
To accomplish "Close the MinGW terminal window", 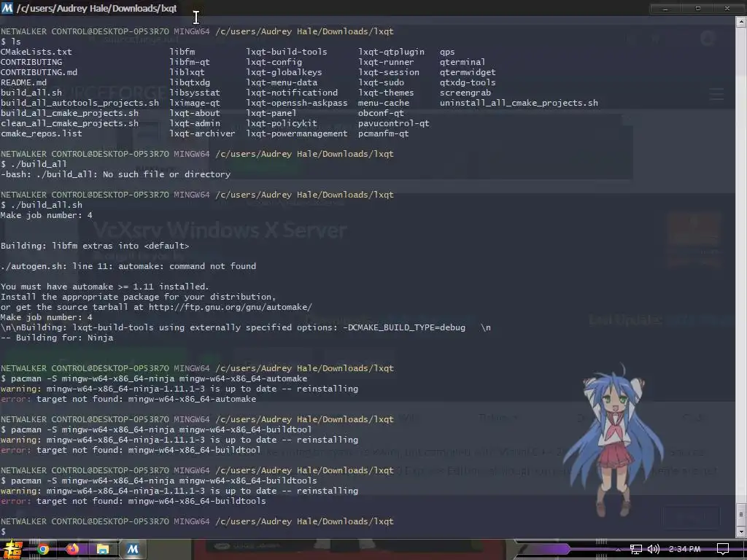I will click(x=727, y=9).
